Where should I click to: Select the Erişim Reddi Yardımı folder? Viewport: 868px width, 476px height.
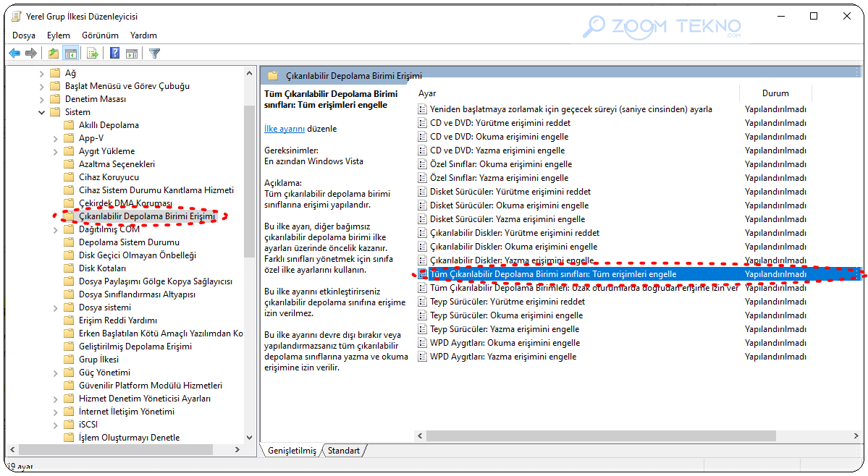(118, 320)
